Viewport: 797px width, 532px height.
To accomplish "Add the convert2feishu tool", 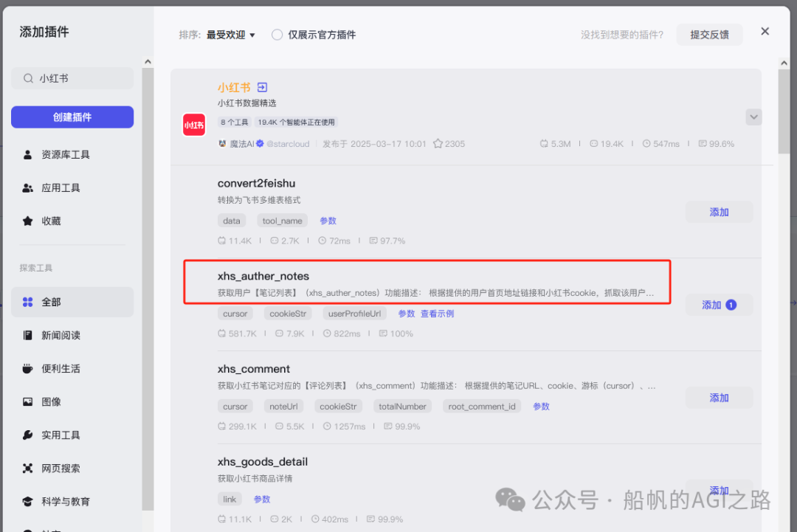I will coord(719,213).
